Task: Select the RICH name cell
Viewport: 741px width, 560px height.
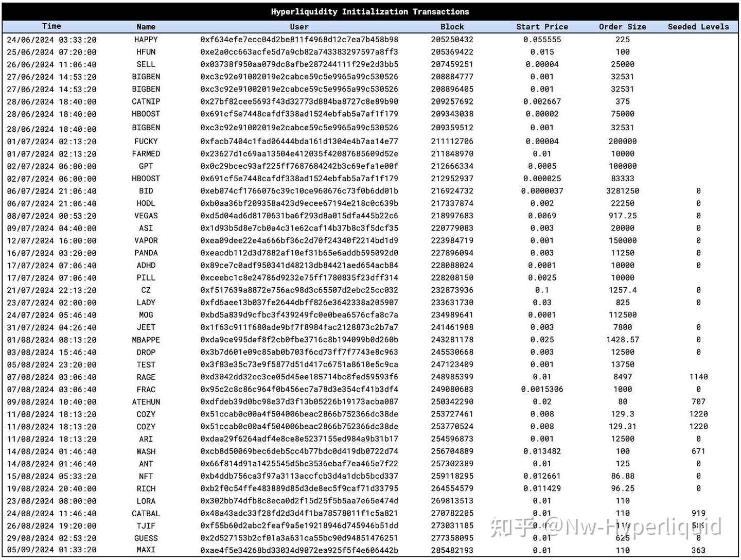Action: pos(146,489)
